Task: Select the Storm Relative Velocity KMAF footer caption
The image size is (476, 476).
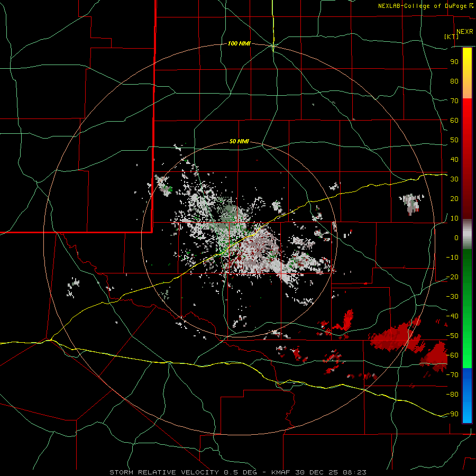Action: [x=237, y=472]
